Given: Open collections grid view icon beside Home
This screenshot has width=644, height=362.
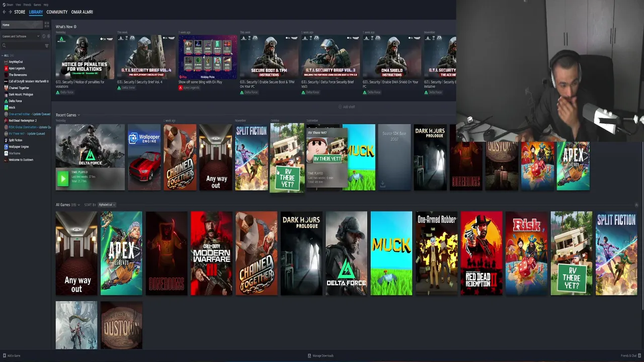Looking at the screenshot, I should 47,25.
